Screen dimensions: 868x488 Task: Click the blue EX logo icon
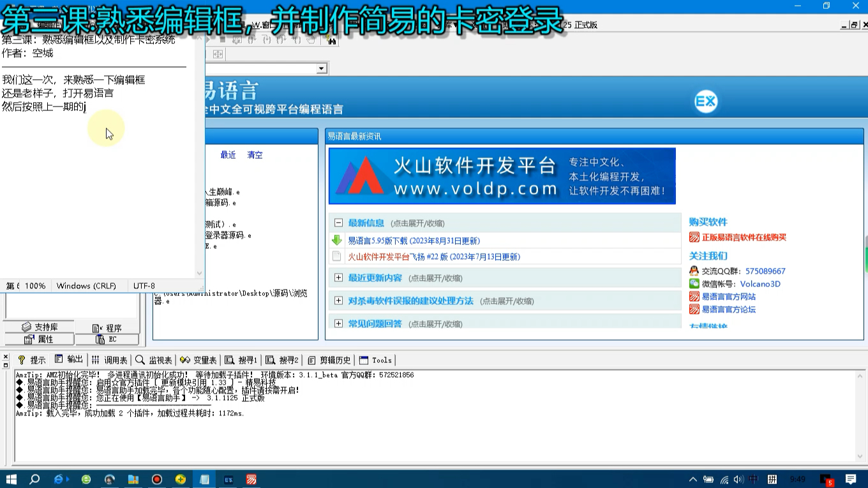tap(706, 101)
